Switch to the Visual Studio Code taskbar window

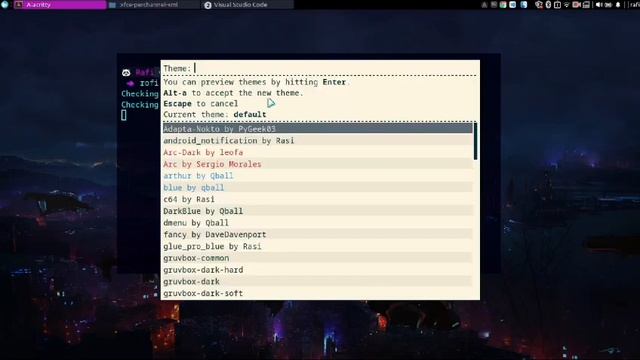coord(247,5)
